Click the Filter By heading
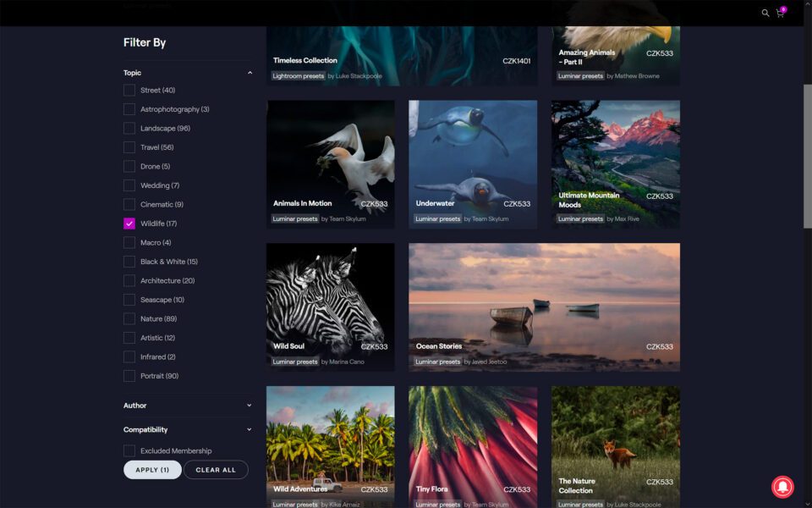Image resolution: width=812 pixels, height=508 pixels. tap(145, 42)
